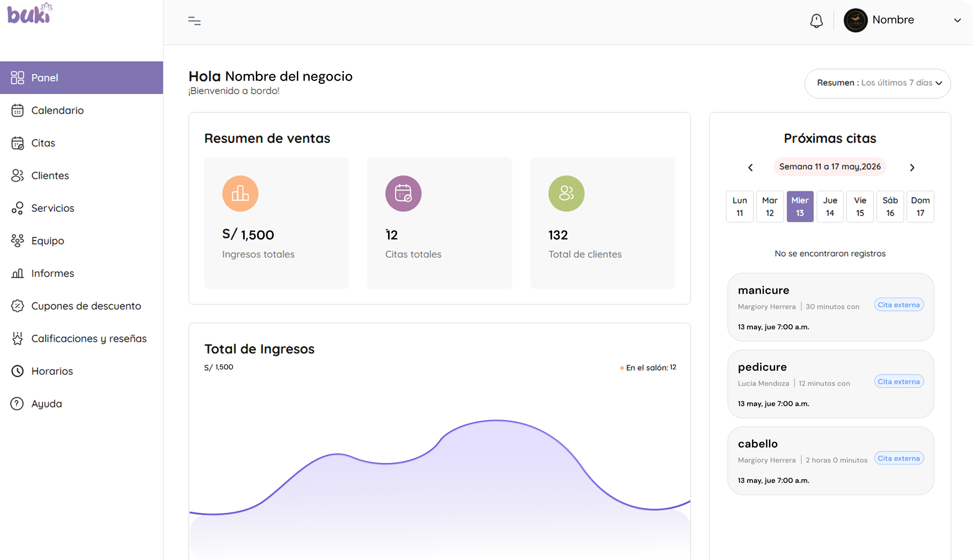Click the Clientes people icon
Viewport: 973px width, 560px height.
[17, 176]
